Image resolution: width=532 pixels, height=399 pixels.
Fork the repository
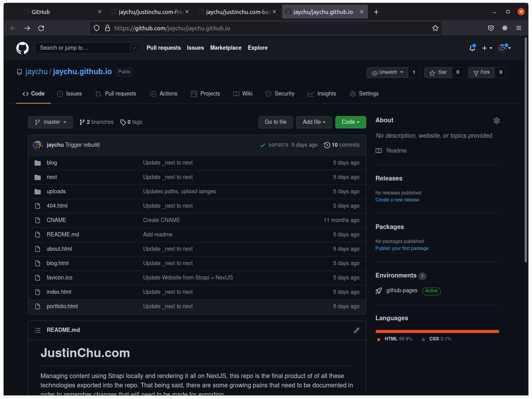click(482, 73)
